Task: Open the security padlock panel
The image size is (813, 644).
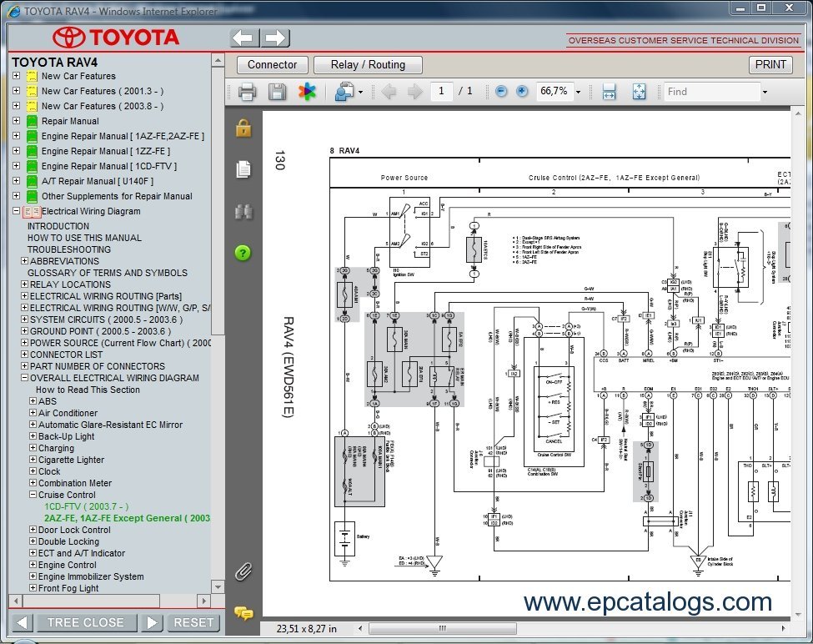Action: [x=243, y=128]
